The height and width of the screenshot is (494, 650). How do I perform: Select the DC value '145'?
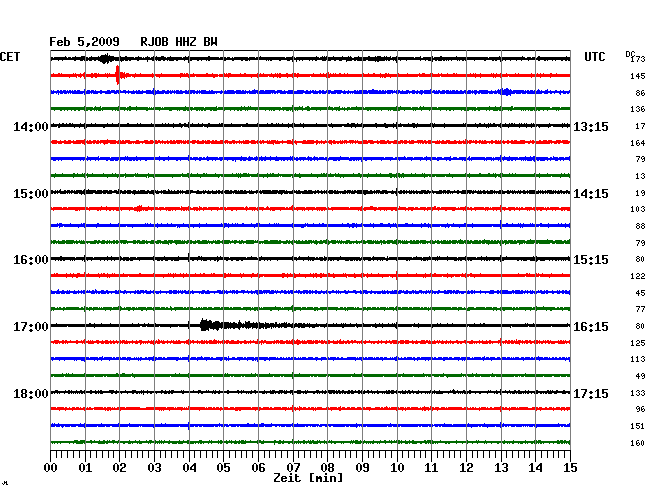point(638,76)
